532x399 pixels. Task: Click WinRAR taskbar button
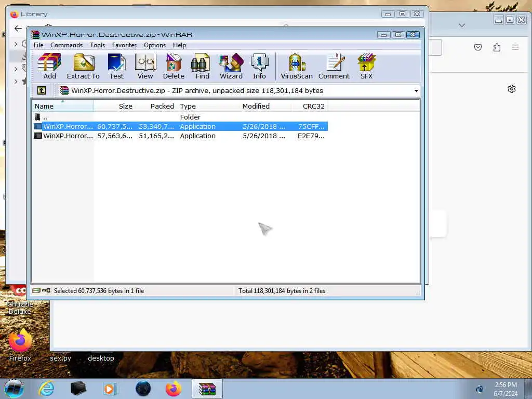tap(207, 389)
